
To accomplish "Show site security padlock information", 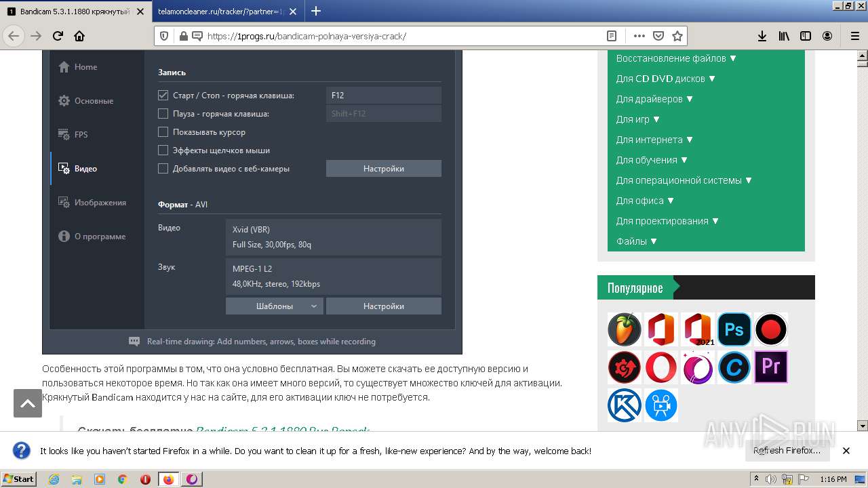I will click(182, 36).
